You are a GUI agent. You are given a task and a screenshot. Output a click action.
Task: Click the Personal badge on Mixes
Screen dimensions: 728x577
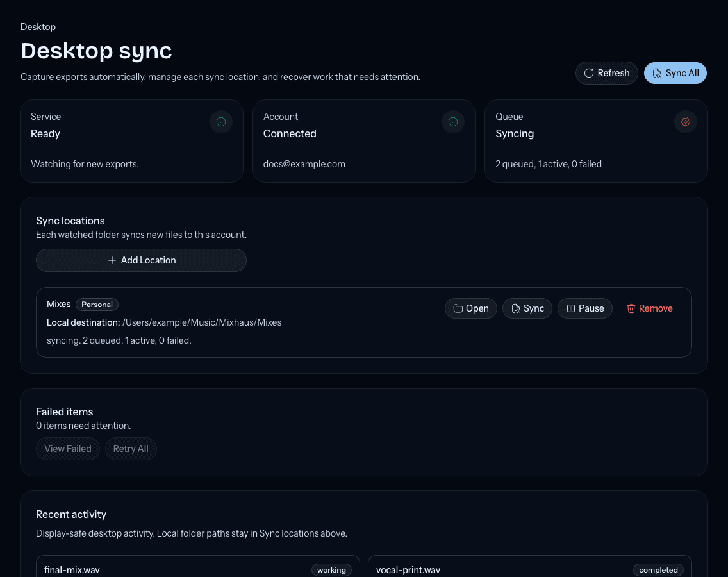point(97,305)
